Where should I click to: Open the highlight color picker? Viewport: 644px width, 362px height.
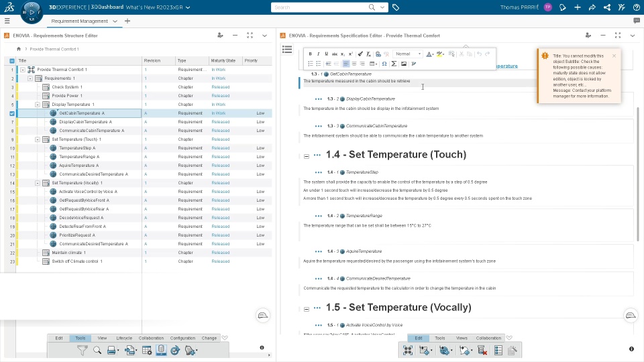point(441,54)
